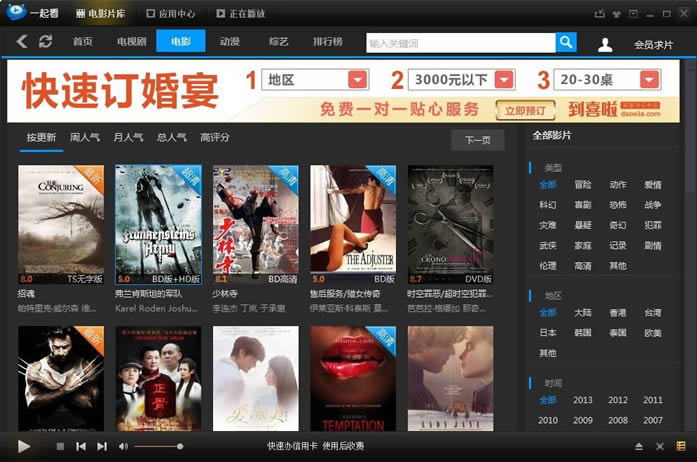697x462 pixels.
Task: Switch to the 正在播放 tab
Action: 240,14
